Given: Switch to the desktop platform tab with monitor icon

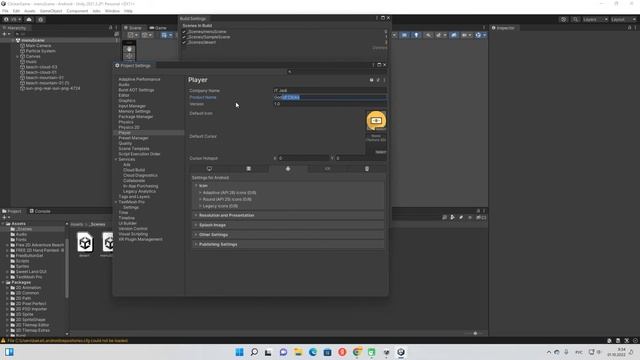Looking at the screenshot, I should [209, 169].
